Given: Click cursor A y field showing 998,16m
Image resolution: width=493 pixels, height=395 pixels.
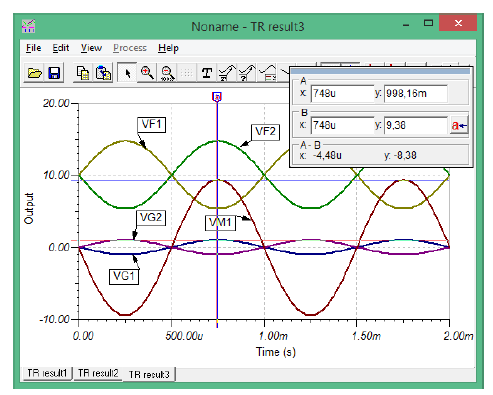Looking at the screenshot, I should point(415,93).
